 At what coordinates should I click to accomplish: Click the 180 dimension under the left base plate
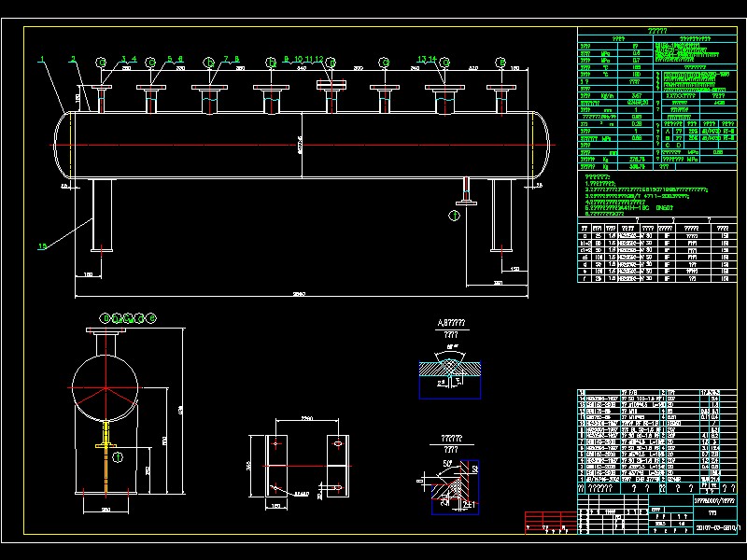click(x=275, y=506)
